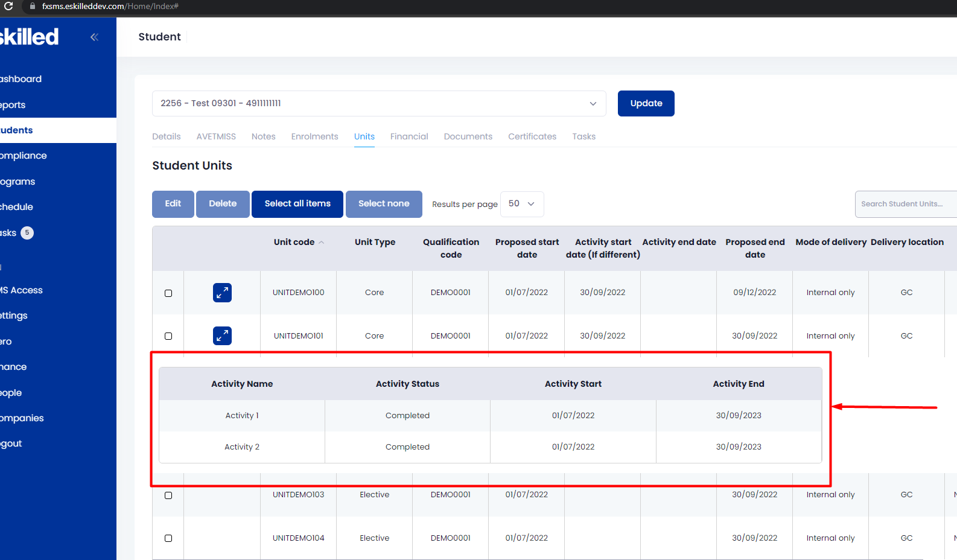Viewport: 957px width, 560px height.
Task: Click the UNITDEMO104 unit code cell
Action: 298,538
